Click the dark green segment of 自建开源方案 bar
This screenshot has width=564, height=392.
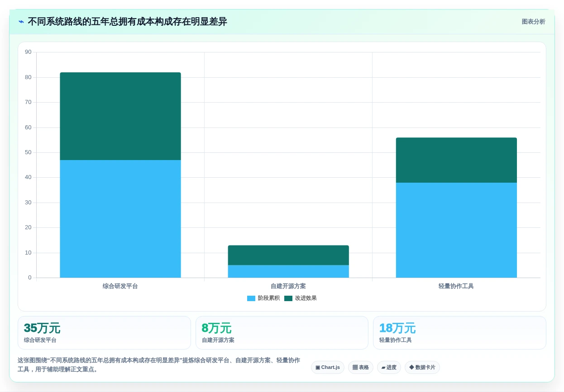[x=288, y=255]
